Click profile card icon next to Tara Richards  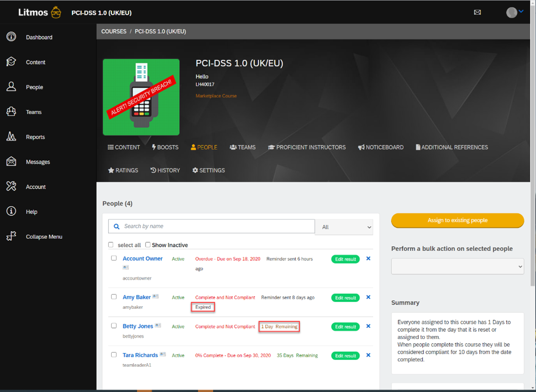pos(163,354)
